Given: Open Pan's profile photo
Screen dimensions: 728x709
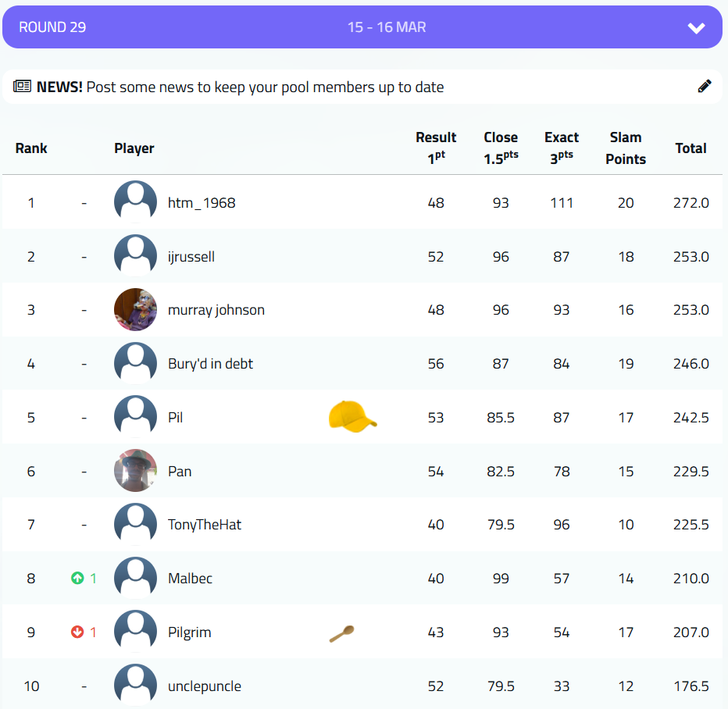Looking at the screenshot, I should click(x=135, y=471).
